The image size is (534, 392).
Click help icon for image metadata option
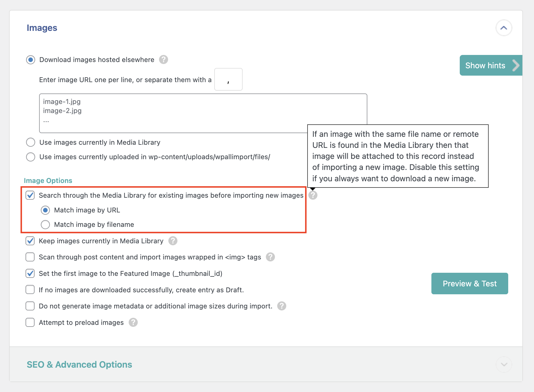tap(282, 306)
